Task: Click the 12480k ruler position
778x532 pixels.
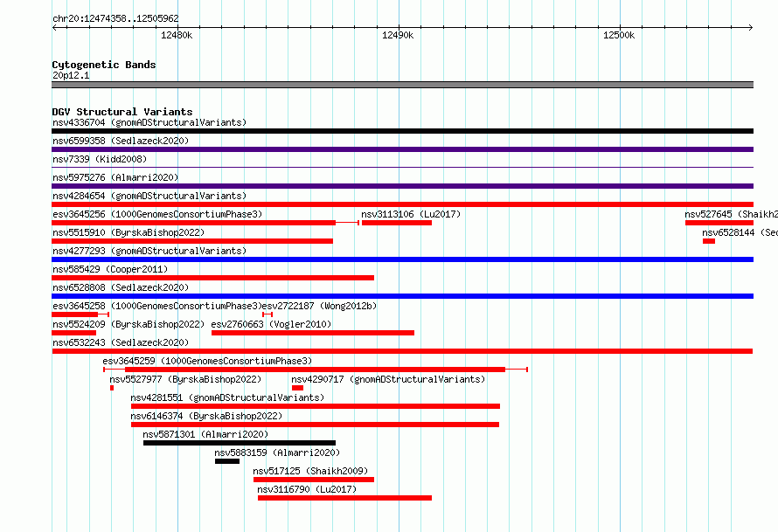Action: pos(177,35)
